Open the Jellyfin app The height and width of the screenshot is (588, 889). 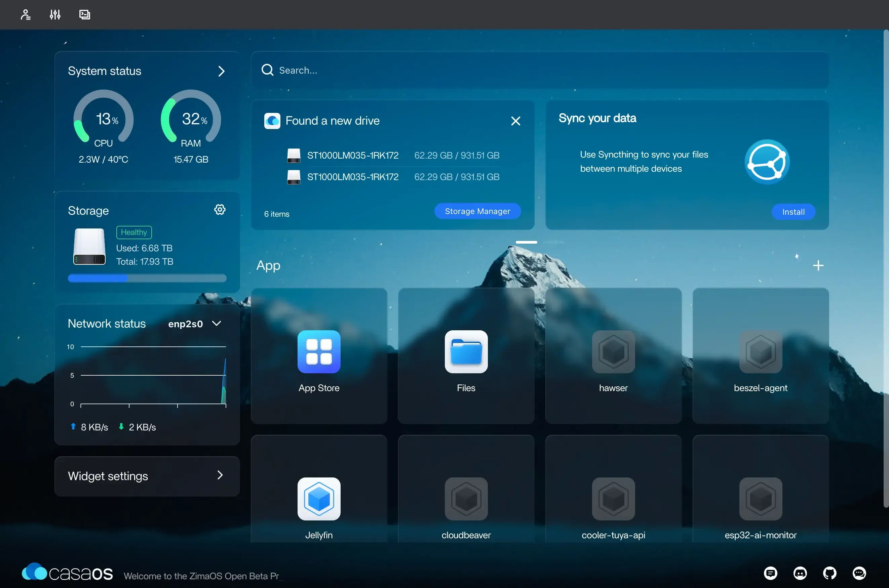(x=319, y=499)
